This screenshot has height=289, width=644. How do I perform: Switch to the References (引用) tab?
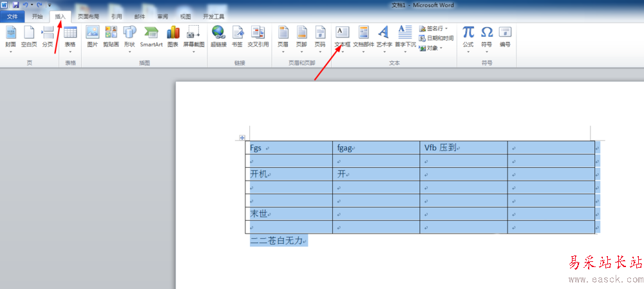[x=116, y=17]
